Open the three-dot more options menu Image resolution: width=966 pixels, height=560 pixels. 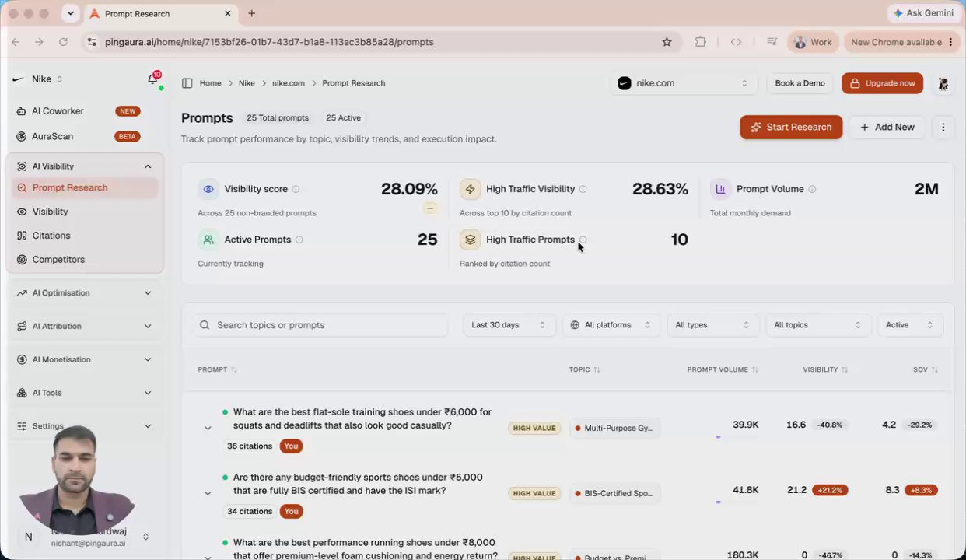pos(943,127)
